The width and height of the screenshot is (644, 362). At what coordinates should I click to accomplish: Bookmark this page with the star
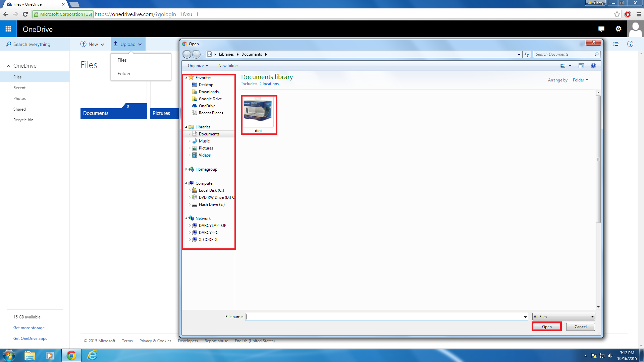click(x=617, y=14)
